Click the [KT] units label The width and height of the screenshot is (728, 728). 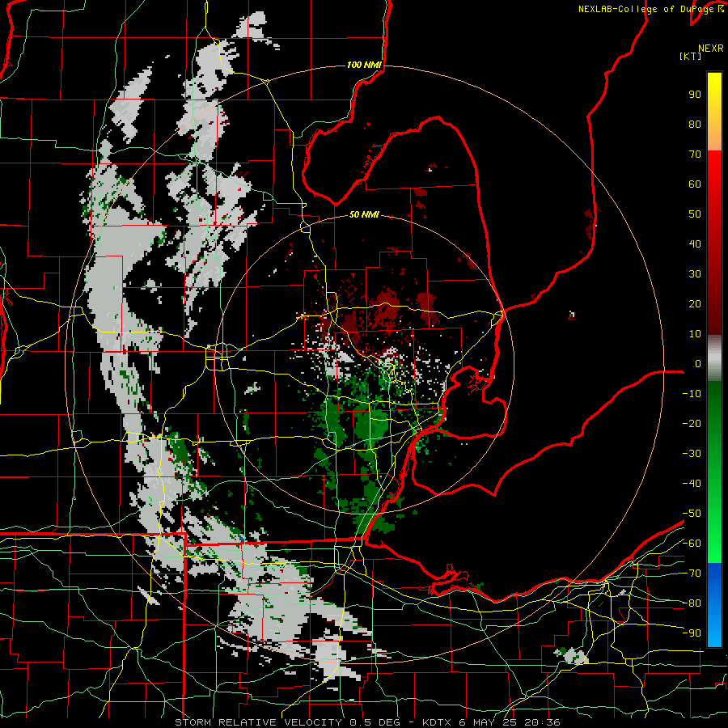click(691, 56)
